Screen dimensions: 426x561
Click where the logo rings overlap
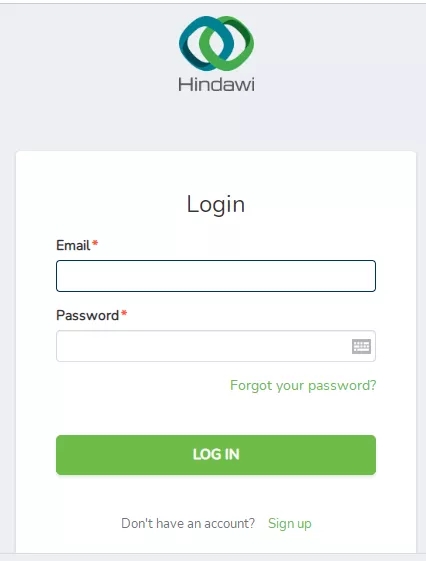tap(216, 43)
